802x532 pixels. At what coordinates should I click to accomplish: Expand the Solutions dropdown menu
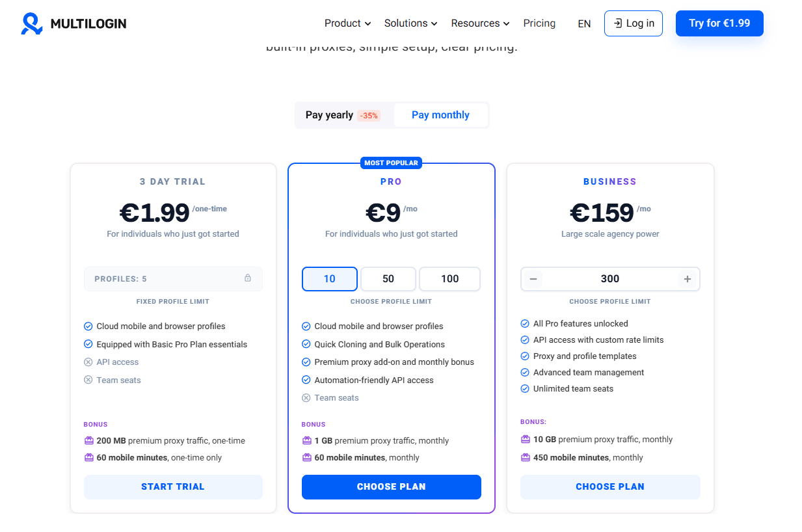(410, 23)
